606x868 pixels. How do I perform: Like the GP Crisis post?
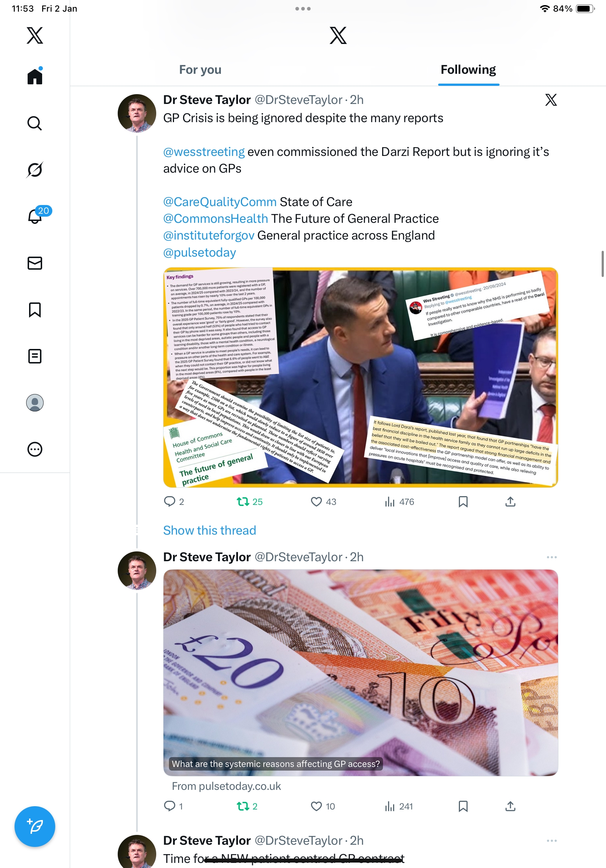(x=323, y=502)
